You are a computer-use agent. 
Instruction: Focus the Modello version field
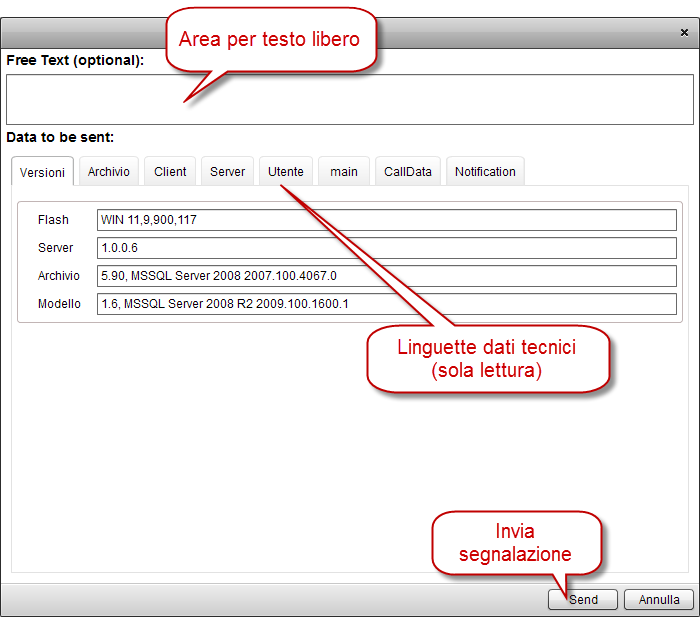coord(386,304)
